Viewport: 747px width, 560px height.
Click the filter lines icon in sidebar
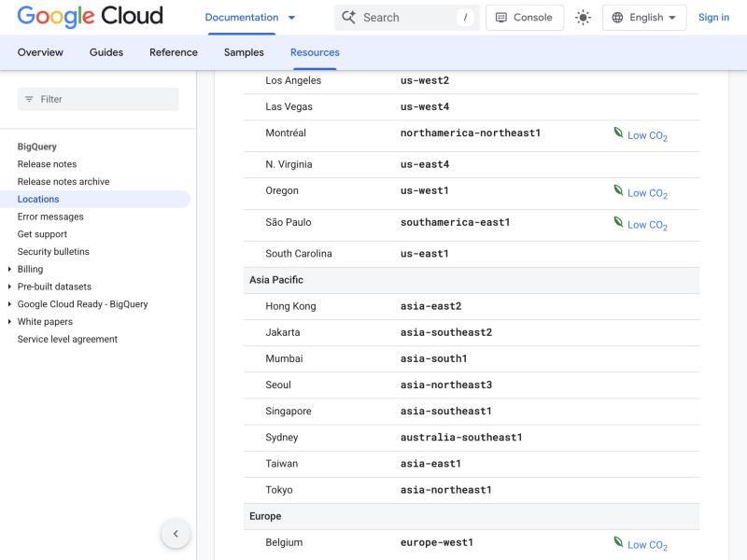(x=29, y=99)
